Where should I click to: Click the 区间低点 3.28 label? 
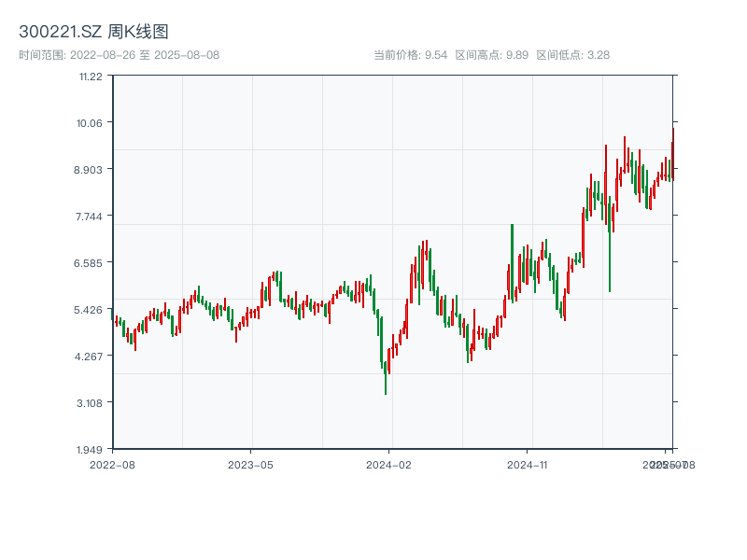click(572, 55)
